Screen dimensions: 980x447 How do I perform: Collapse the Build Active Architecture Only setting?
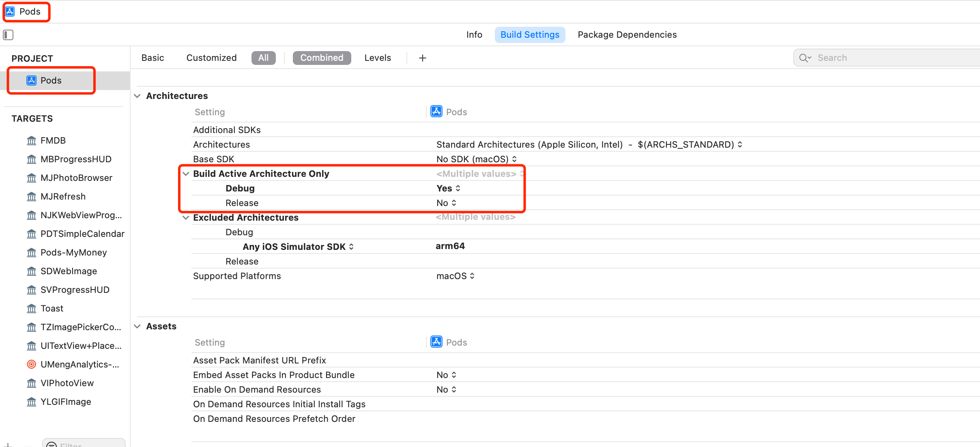point(185,174)
